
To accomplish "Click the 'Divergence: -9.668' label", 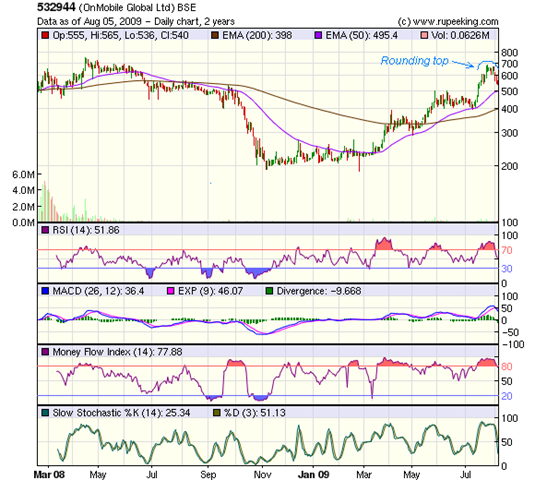I will [319, 291].
